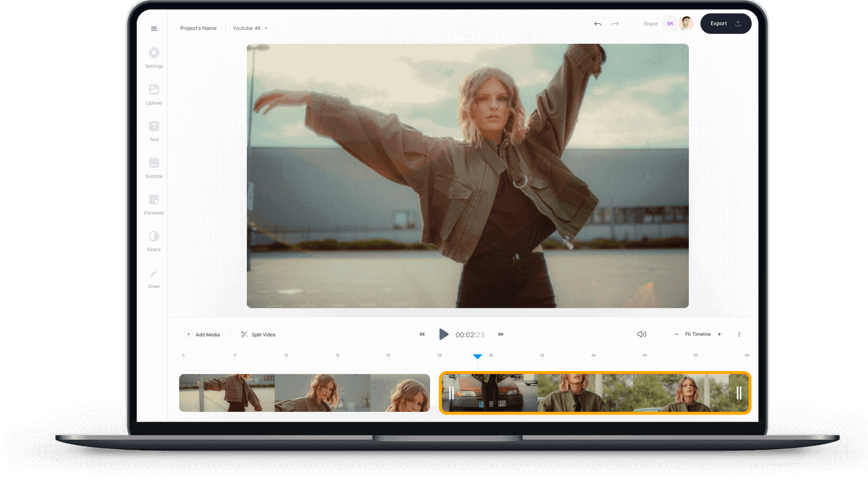Click right trim handle of selected clip
The height and width of the screenshot is (479, 868).
(739, 393)
